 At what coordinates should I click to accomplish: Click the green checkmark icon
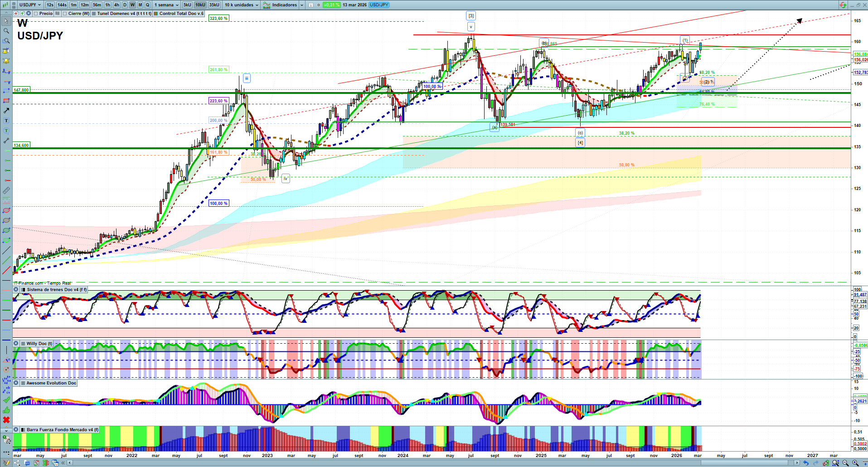click(6, 400)
